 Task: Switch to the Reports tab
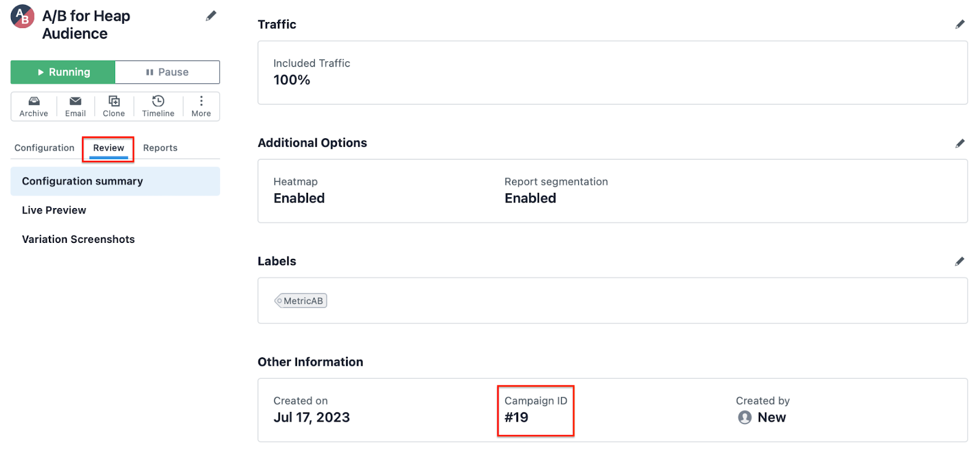click(x=160, y=148)
